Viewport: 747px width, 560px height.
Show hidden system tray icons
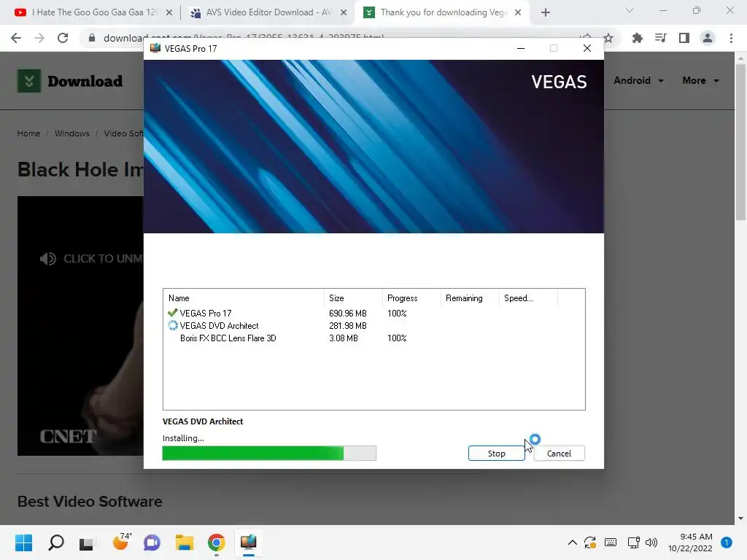tap(573, 542)
